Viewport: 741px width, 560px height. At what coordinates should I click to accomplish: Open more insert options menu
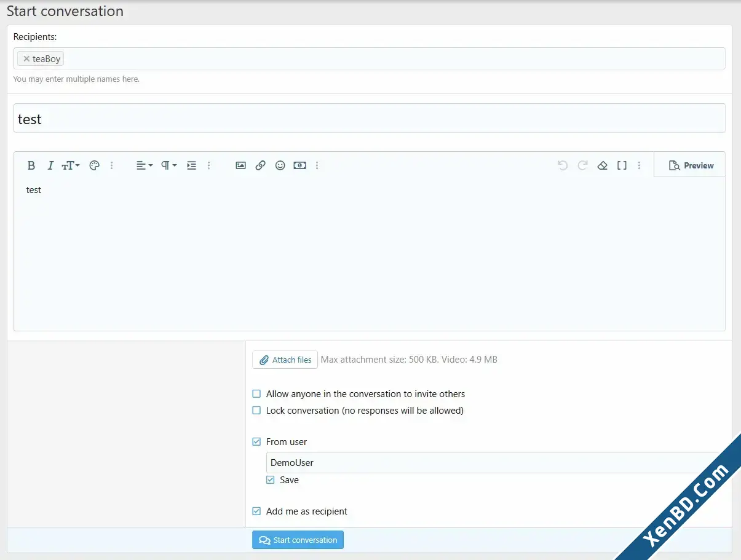[x=317, y=165]
